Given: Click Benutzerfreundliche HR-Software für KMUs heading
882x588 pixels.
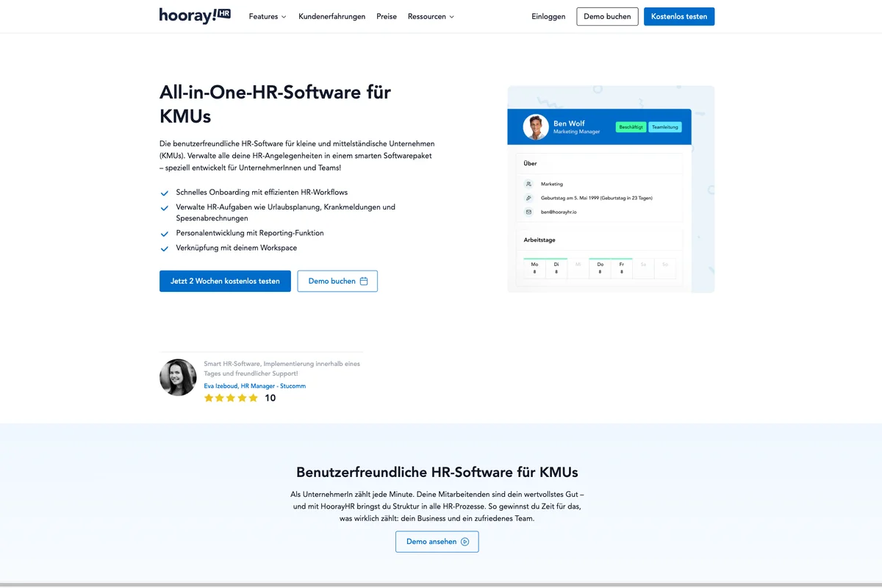Looking at the screenshot, I should tap(437, 472).
